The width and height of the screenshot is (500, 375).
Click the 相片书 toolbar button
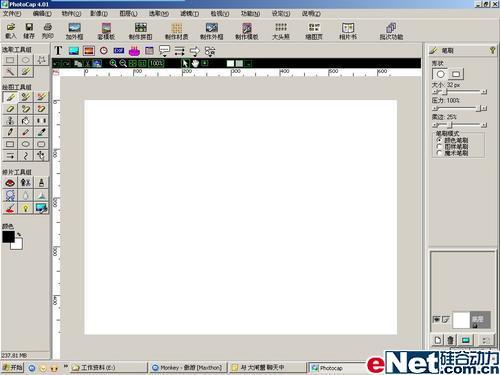pyautogui.click(x=348, y=31)
